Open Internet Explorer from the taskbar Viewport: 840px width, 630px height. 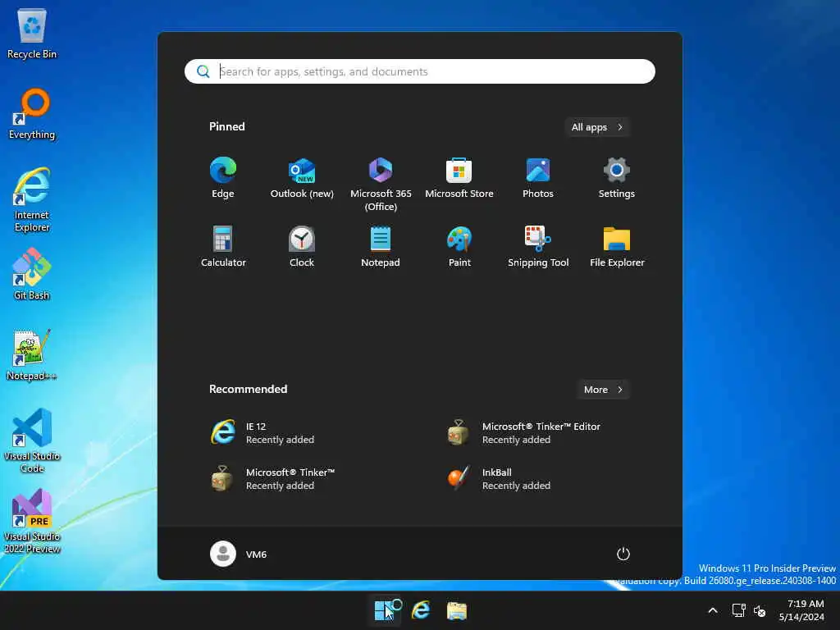[421, 610]
